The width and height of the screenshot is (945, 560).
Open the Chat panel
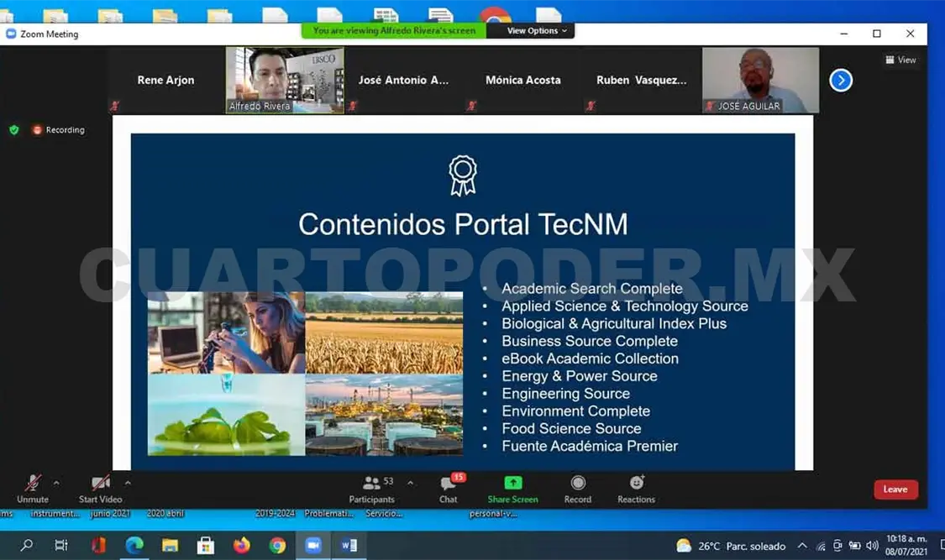[449, 489]
